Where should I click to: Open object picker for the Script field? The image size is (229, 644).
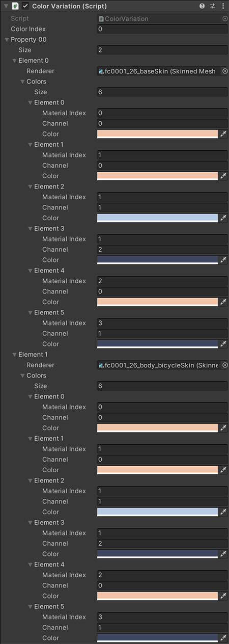tap(225, 18)
